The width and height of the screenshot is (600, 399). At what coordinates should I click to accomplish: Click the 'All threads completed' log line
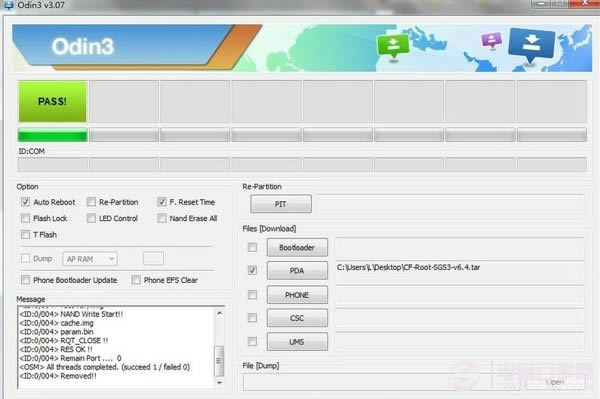(x=104, y=367)
